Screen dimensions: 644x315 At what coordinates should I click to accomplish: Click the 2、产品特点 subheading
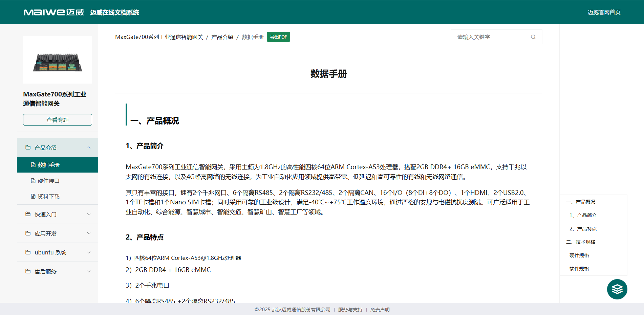coord(145,237)
